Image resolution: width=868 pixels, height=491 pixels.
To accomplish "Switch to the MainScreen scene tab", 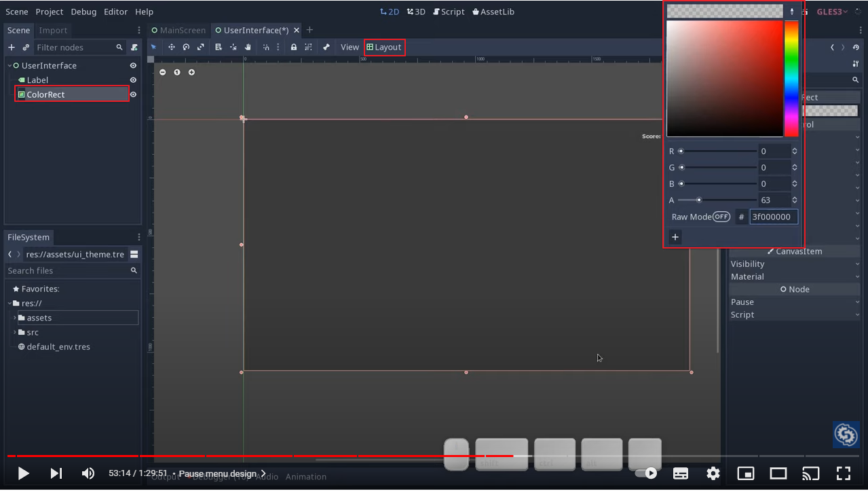I will [x=178, y=30].
